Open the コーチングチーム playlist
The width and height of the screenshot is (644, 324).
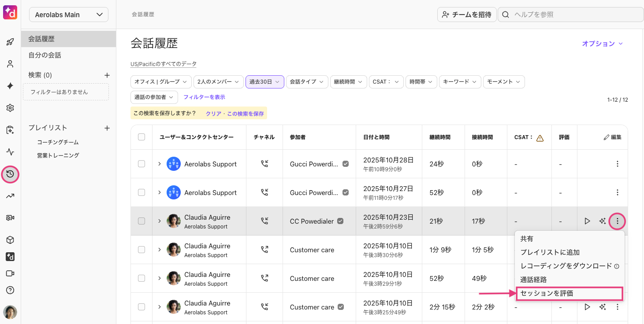coord(58,142)
